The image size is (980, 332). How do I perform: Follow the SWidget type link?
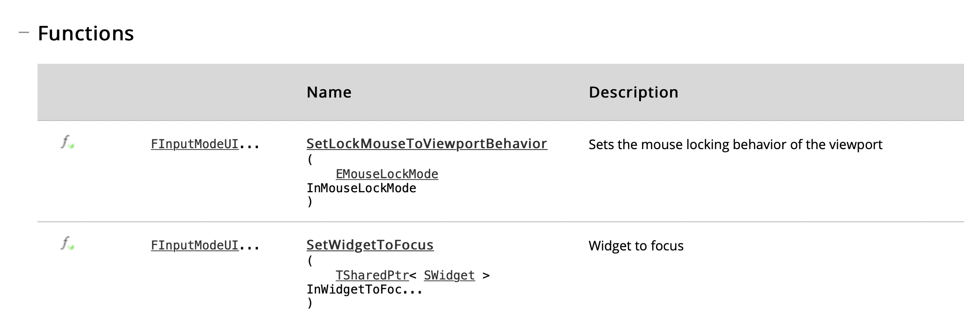click(x=449, y=275)
